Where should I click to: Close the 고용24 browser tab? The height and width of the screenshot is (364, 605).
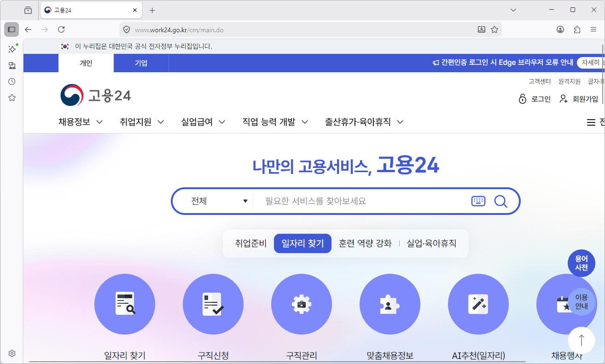(x=135, y=10)
